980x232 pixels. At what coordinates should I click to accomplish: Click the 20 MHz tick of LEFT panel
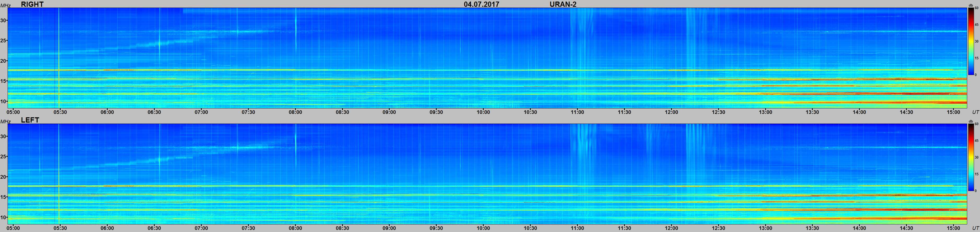(3, 177)
